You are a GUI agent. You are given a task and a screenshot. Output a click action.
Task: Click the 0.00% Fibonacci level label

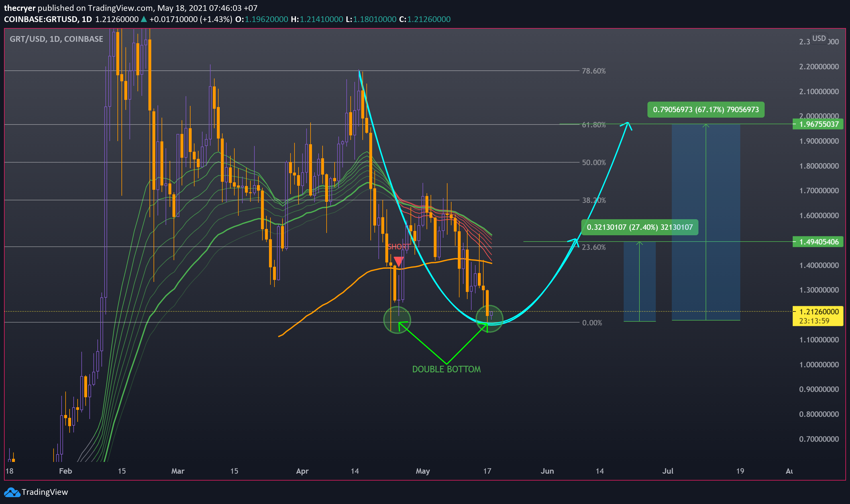[592, 323]
